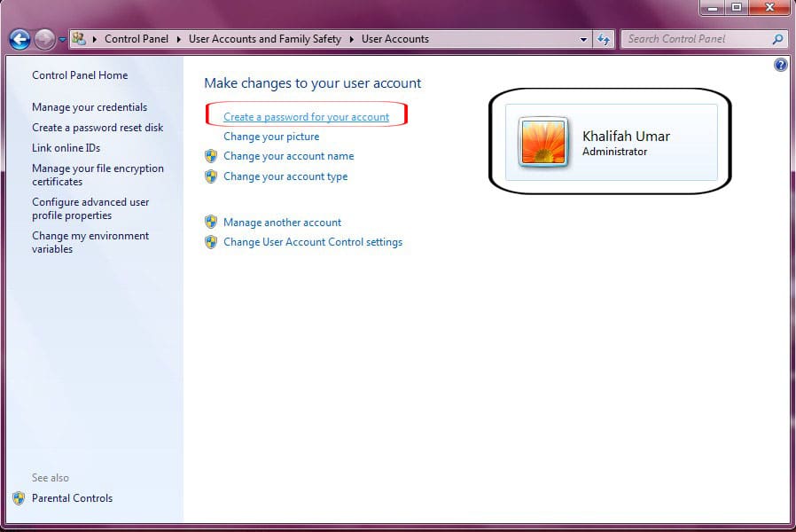Open Control Panel Home link

pos(80,75)
